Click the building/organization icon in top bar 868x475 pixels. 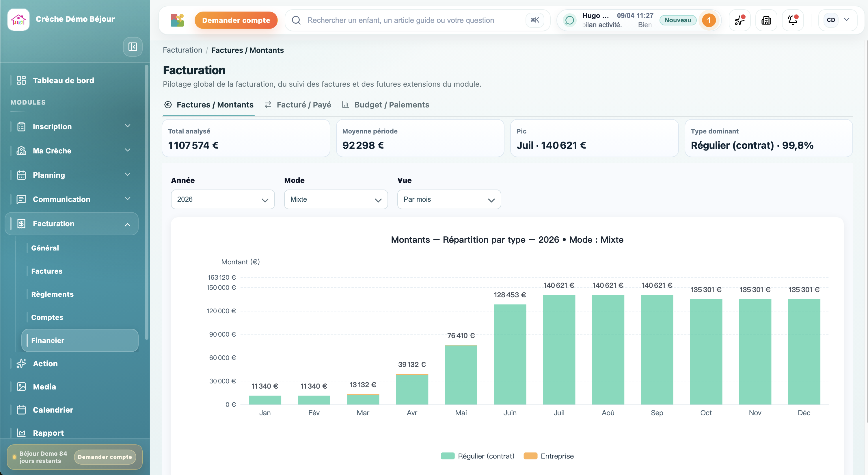pyautogui.click(x=766, y=20)
